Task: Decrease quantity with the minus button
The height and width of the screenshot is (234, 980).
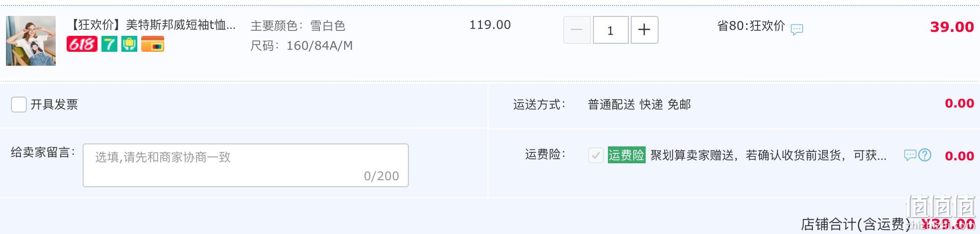Action: 577,30
